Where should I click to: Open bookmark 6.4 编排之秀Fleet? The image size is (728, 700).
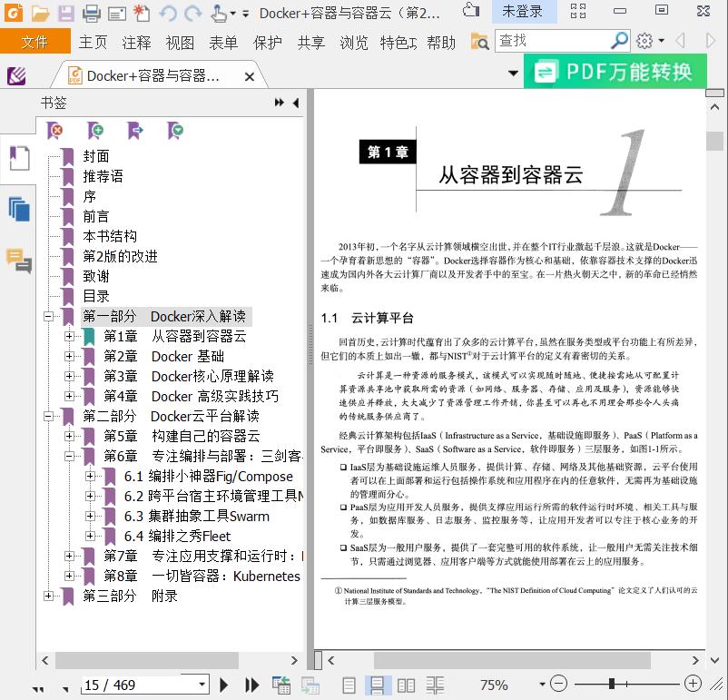coord(177,536)
